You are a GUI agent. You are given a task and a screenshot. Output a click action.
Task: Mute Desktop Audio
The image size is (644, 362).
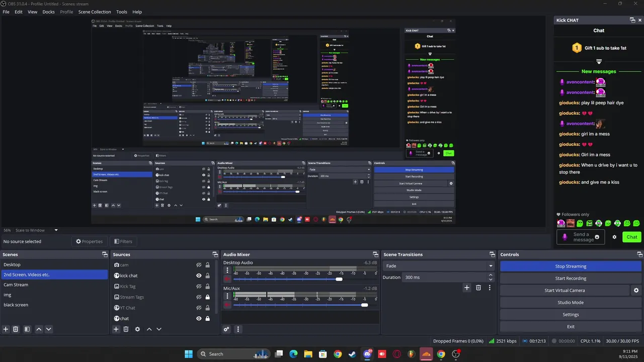[227, 279]
